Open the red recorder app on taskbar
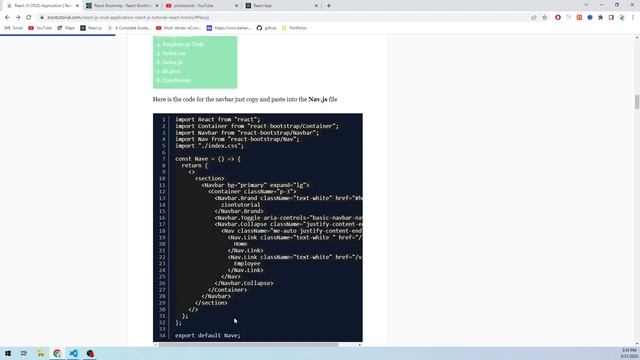640x360 pixels. tap(90, 353)
